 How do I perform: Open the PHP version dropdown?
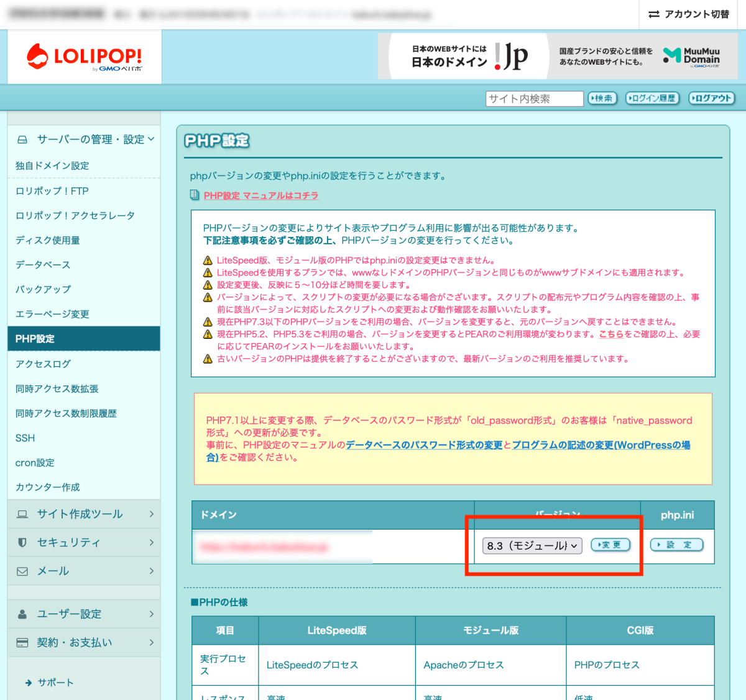pos(532,546)
